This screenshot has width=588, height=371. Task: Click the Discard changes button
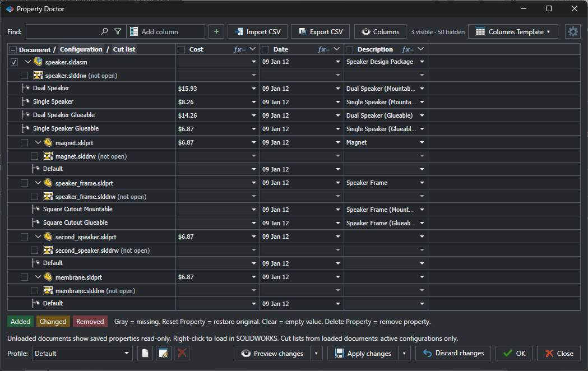click(x=453, y=353)
